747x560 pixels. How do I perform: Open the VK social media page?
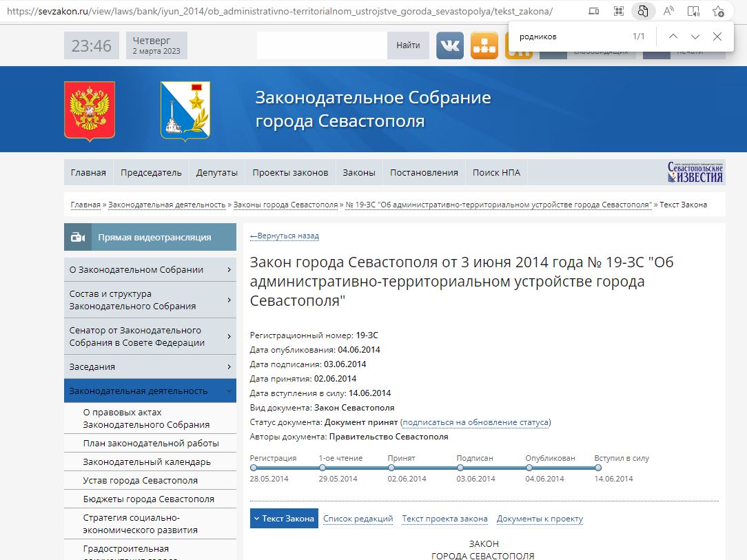click(450, 45)
